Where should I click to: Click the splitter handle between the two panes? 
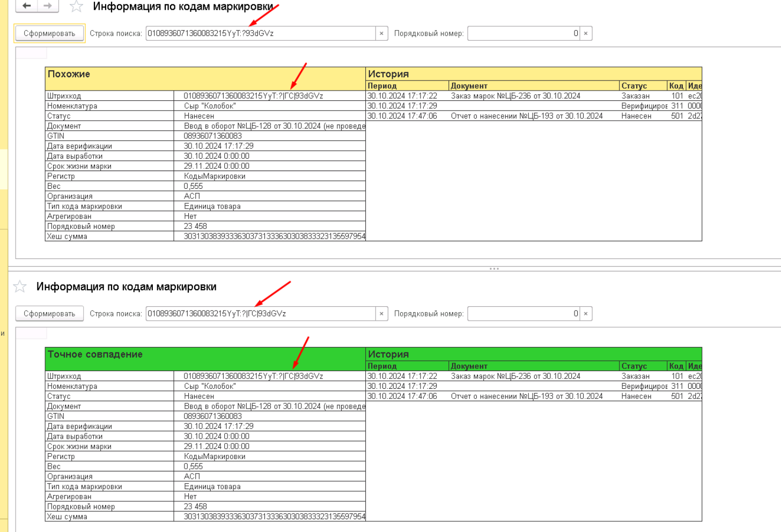point(494,269)
